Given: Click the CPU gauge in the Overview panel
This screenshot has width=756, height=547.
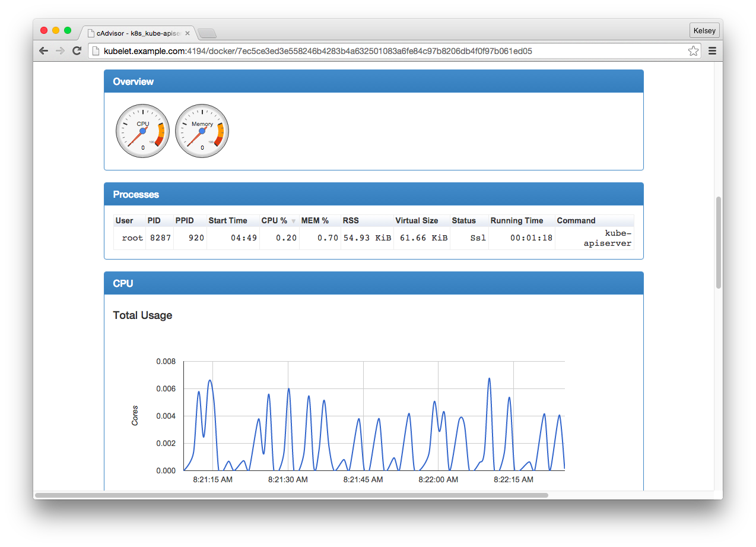Looking at the screenshot, I should coord(142,130).
